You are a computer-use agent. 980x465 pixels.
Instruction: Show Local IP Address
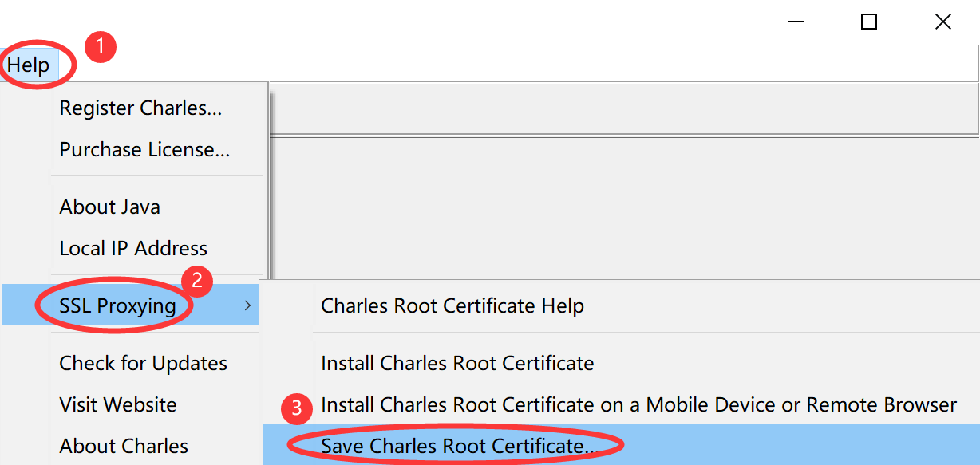133,248
